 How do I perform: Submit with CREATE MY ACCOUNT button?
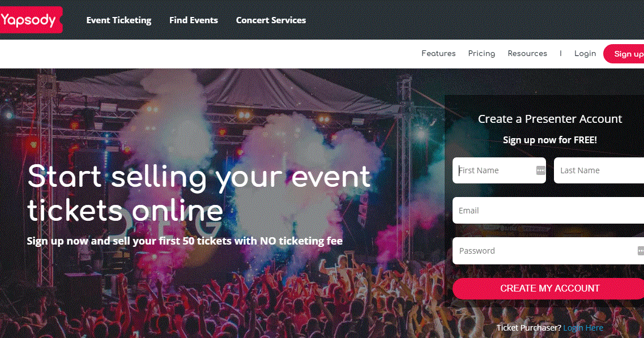pyautogui.click(x=548, y=288)
